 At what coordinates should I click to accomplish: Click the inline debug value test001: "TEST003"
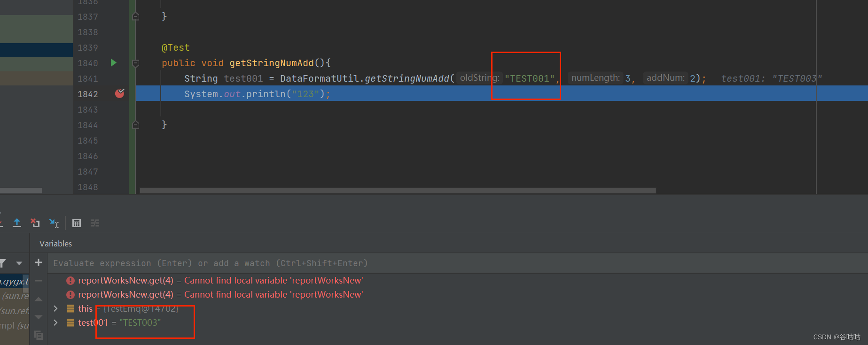pyautogui.click(x=772, y=78)
